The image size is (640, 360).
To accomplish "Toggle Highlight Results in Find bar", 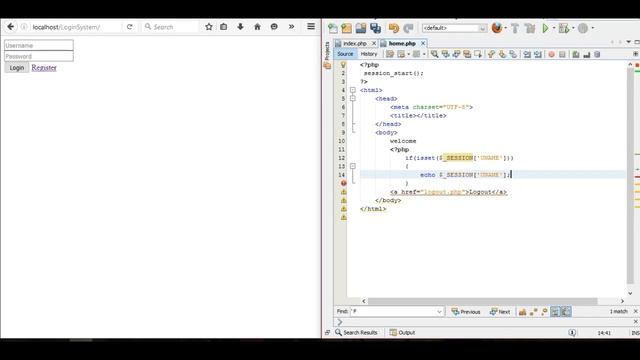I will click(x=555, y=312).
